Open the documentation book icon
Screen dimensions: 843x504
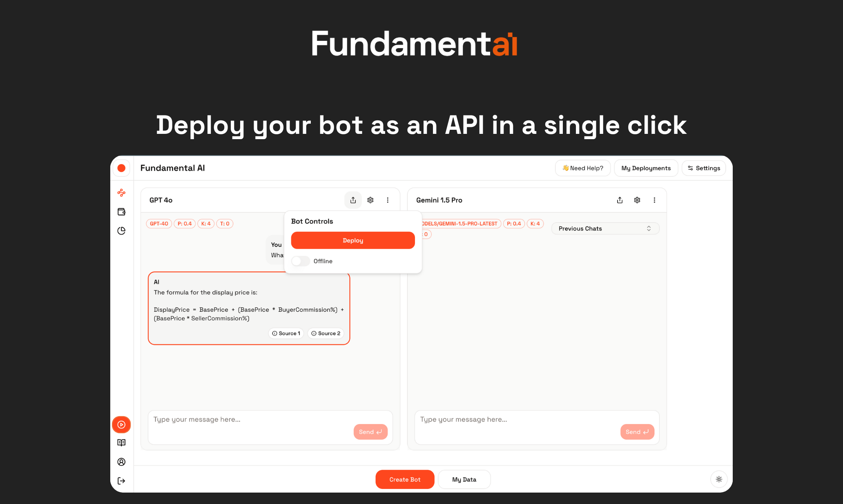click(x=121, y=443)
